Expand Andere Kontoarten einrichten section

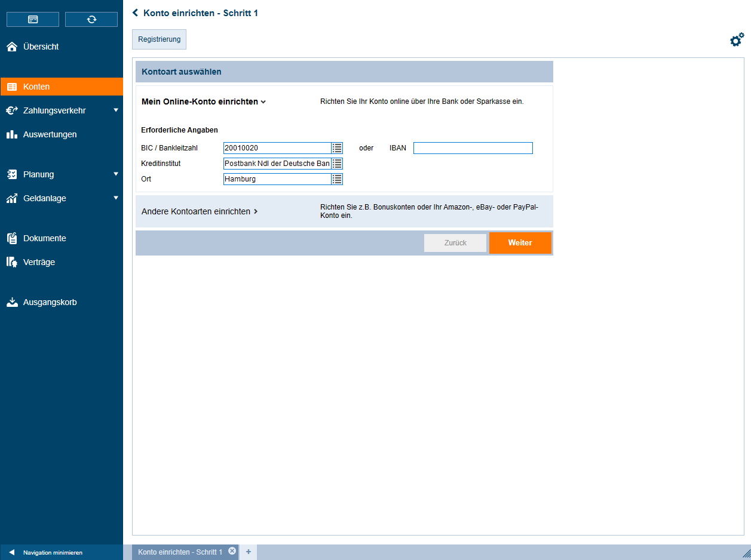(x=200, y=211)
